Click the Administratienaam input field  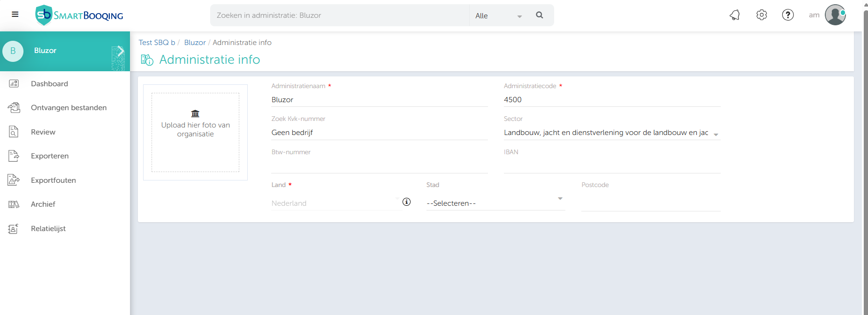[x=379, y=100]
